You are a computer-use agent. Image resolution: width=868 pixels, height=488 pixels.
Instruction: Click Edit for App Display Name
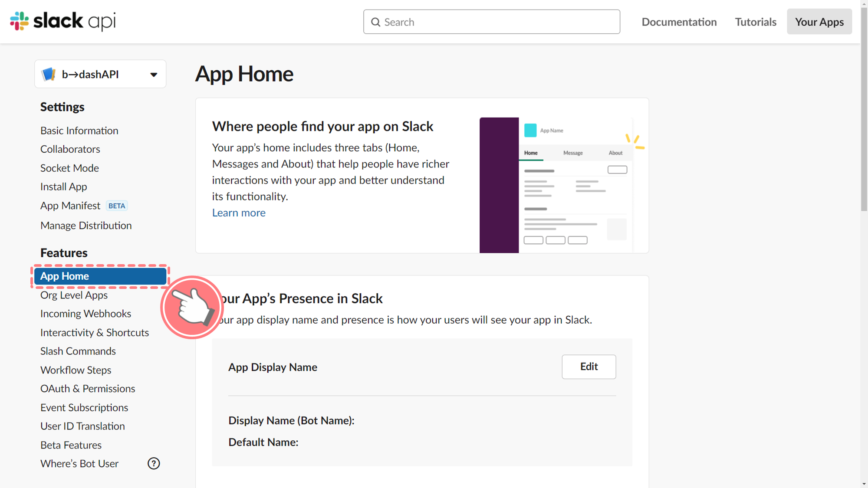click(x=589, y=367)
